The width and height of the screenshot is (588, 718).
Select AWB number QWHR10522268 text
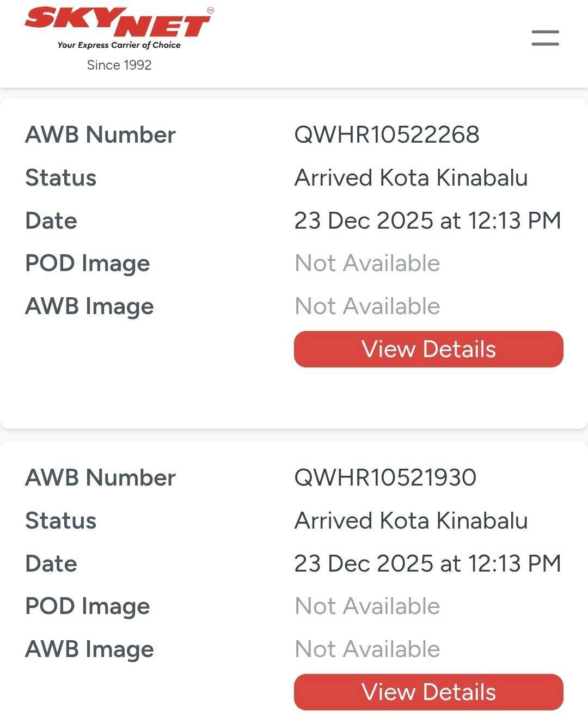[387, 134]
